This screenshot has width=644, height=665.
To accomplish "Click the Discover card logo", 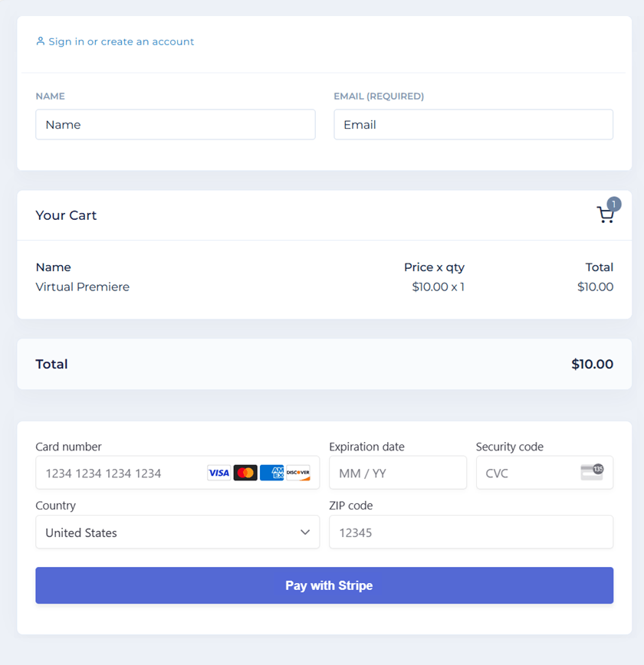I will tap(298, 473).
